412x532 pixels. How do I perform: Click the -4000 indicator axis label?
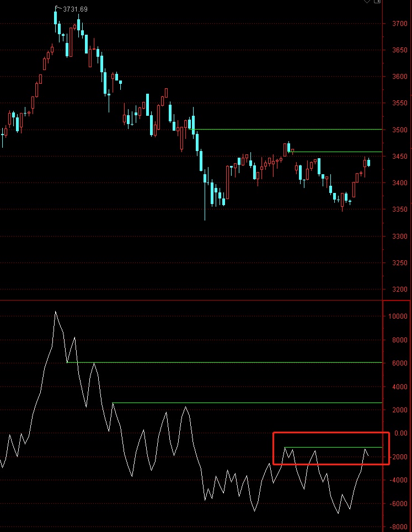point(398,480)
